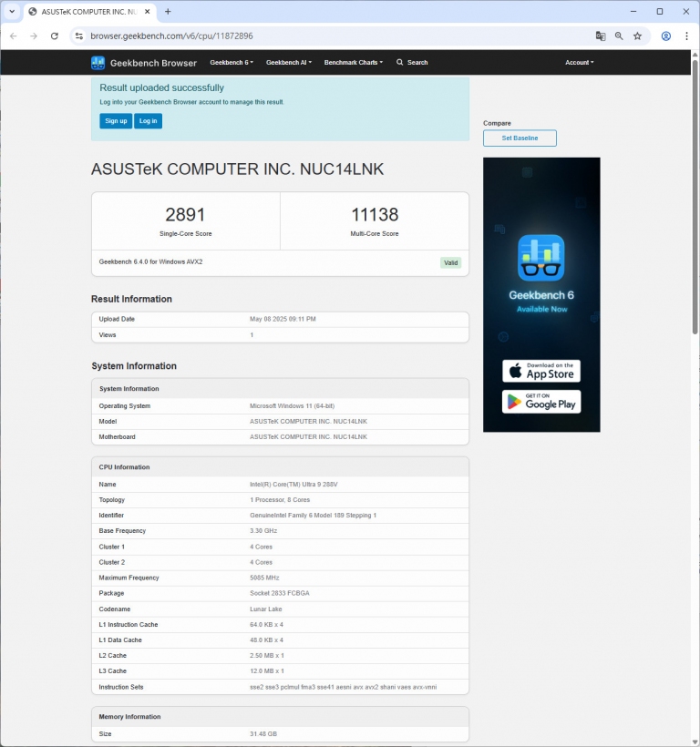Open a new tab with plus icon
Screen dimensions: 700x747
168,12
